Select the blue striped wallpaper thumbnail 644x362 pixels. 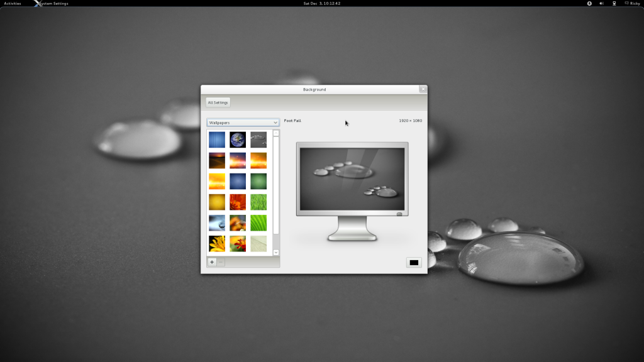tap(217, 140)
